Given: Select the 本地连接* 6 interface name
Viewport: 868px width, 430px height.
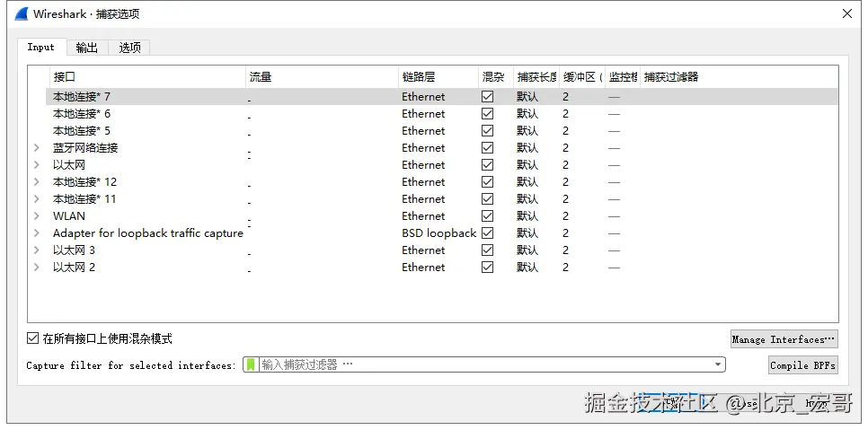Looking at the screenshot, I should [82, 114].
